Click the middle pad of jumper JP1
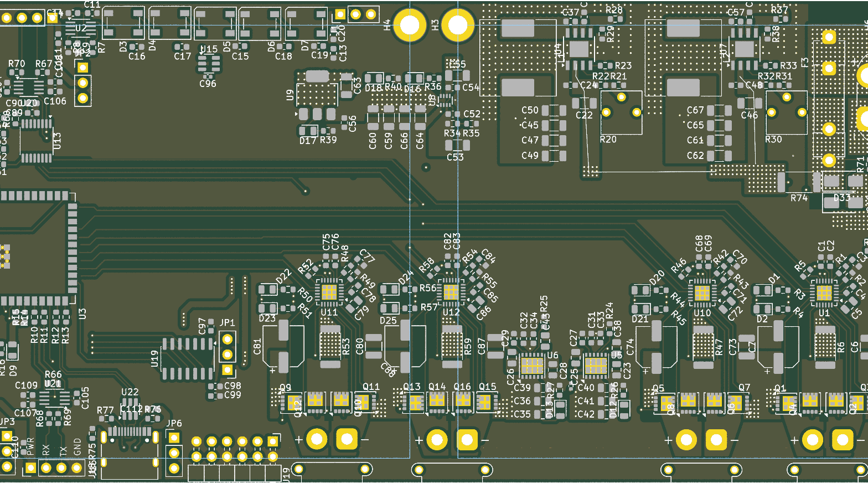This screenshot has width=868, height=483. [x=227, y=354]
